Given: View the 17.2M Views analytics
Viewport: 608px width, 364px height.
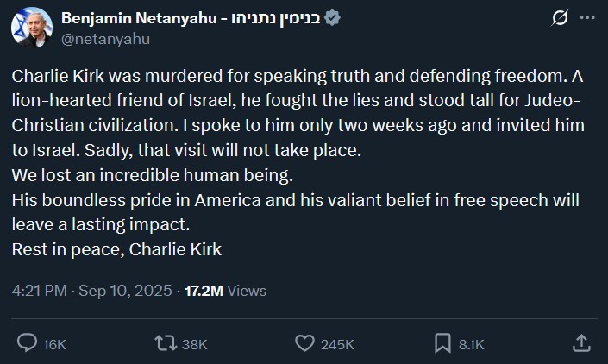Looking at the screenshot, I should pyautogui.click(x=226, y=291).
